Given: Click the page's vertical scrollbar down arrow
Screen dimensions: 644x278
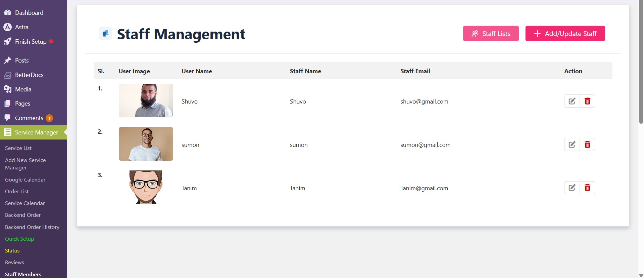Looking at the screenshot, I should (x=641, y=275).
